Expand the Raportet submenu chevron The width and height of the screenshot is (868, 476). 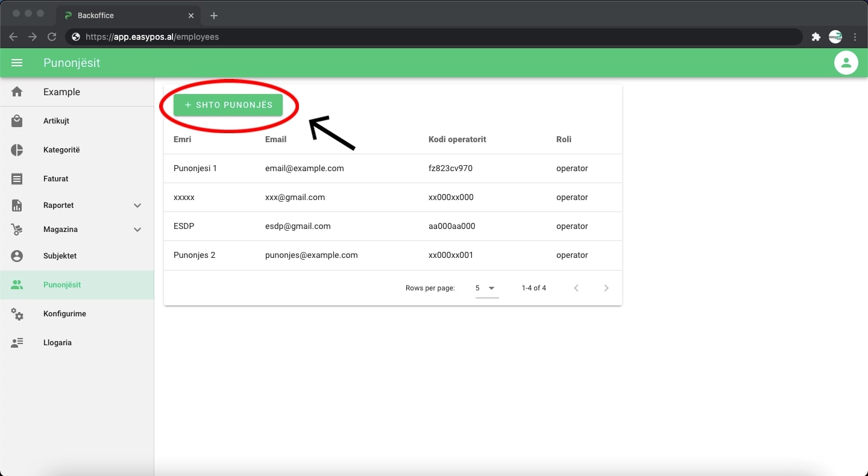pyautogui.click(x=137, y=205)
